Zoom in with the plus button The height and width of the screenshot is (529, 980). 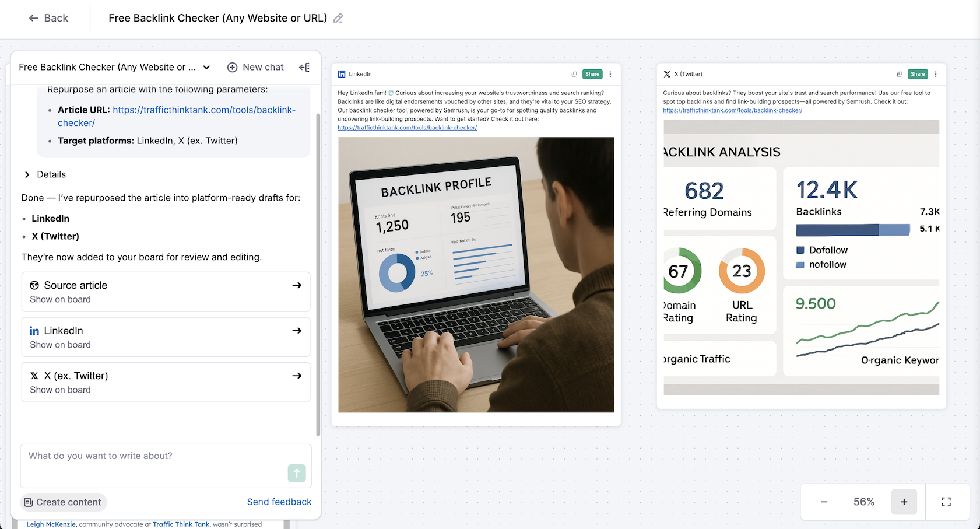pos(904,502)
